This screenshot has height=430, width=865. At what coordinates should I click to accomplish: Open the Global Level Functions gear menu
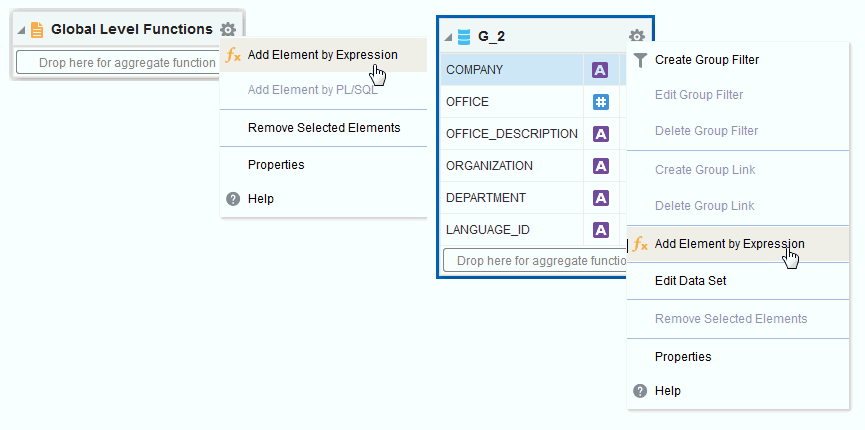[x=228, y=29]
